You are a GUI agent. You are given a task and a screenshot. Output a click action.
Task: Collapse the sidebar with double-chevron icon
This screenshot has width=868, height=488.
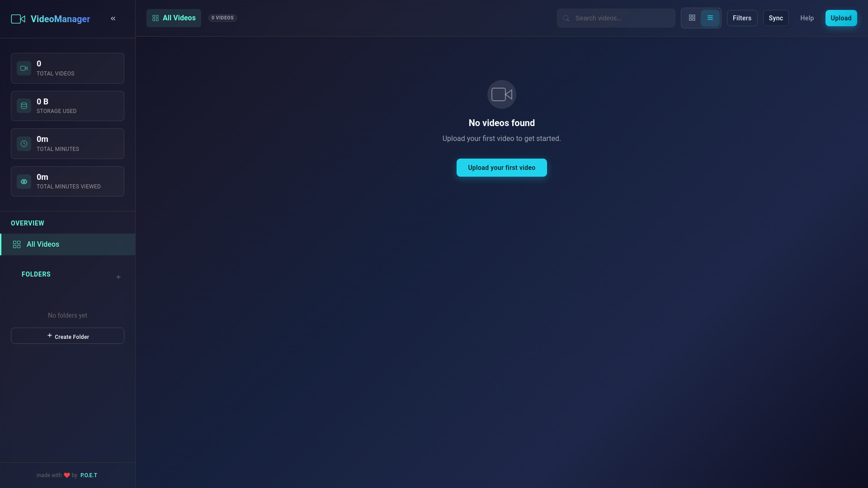113,19
